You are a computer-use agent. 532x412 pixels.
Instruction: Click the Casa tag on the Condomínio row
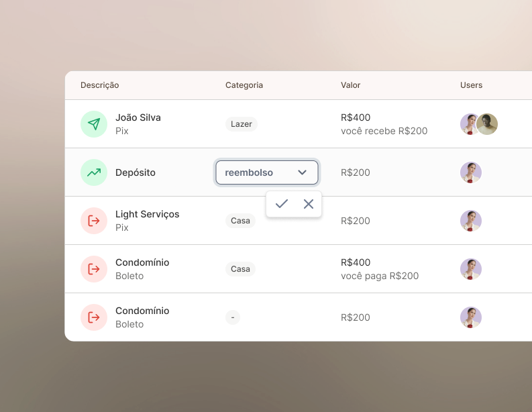[x=240, y=269]
